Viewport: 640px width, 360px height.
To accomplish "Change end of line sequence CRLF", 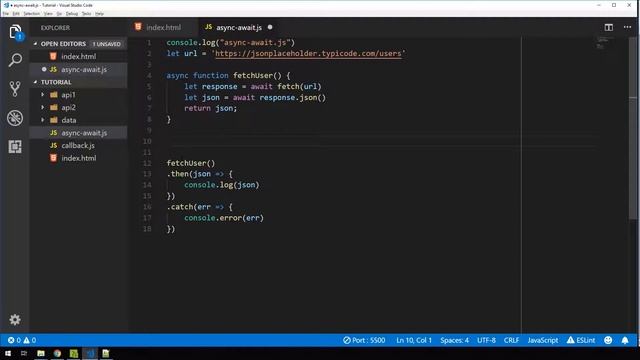I will click(511, 340).
